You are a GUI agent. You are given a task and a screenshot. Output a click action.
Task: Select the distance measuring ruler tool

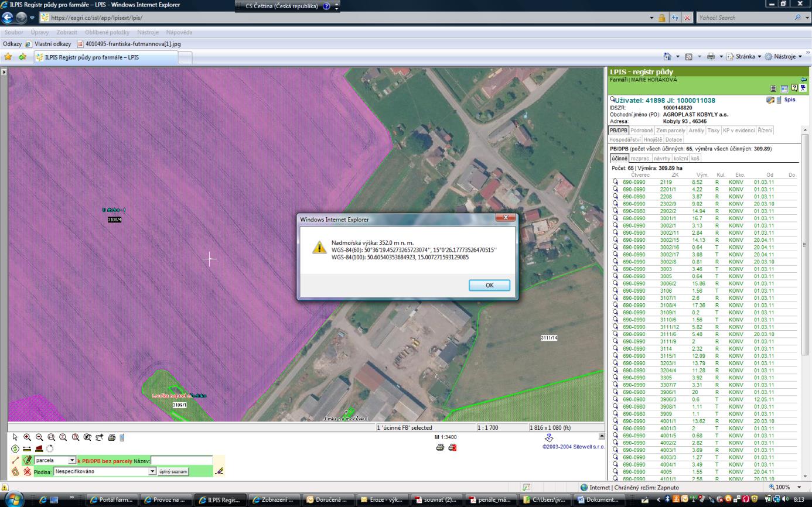click(x=27, y=448)
